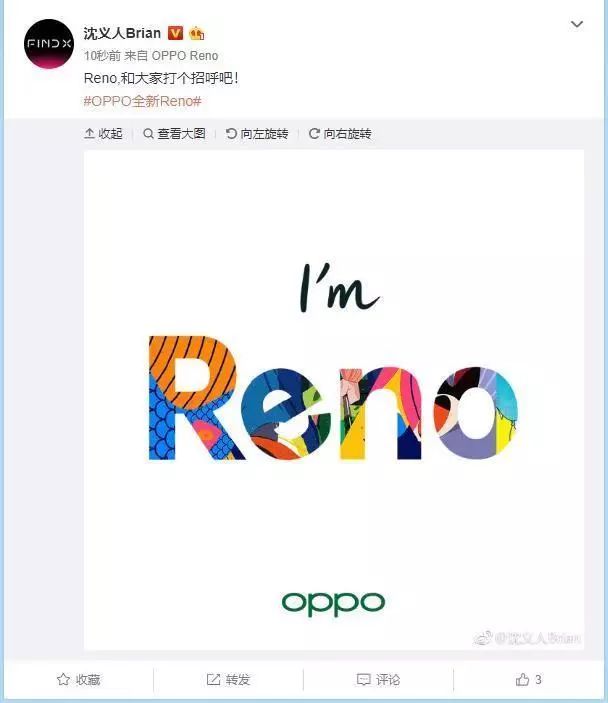
Task: Rotate the image right with 向右旋转
Action: tap(340, 134)
